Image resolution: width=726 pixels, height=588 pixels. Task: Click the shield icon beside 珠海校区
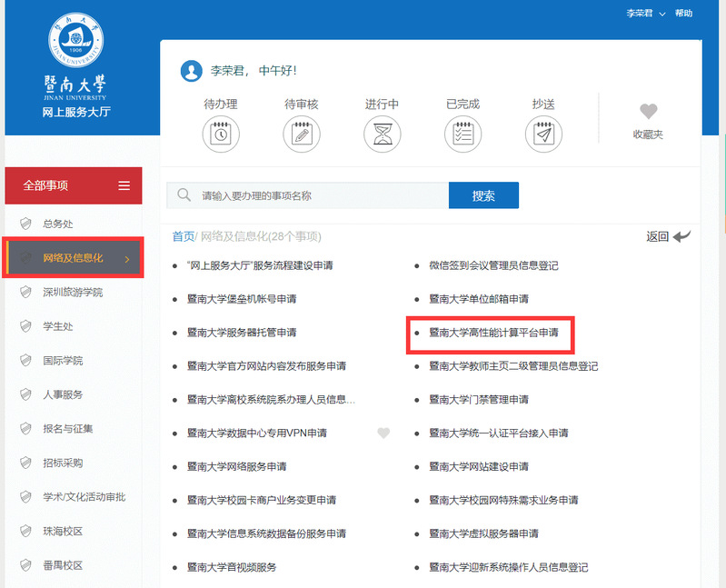click(x=26, y=531)
